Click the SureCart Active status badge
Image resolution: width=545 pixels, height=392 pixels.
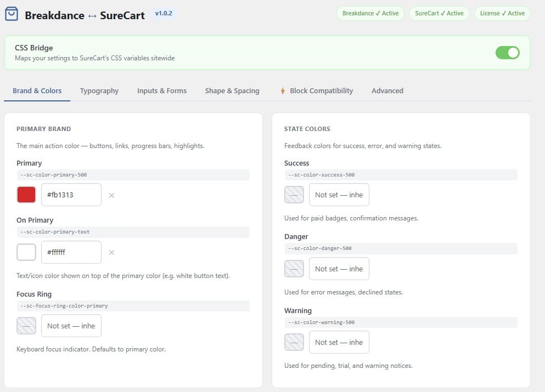(439, 14)
